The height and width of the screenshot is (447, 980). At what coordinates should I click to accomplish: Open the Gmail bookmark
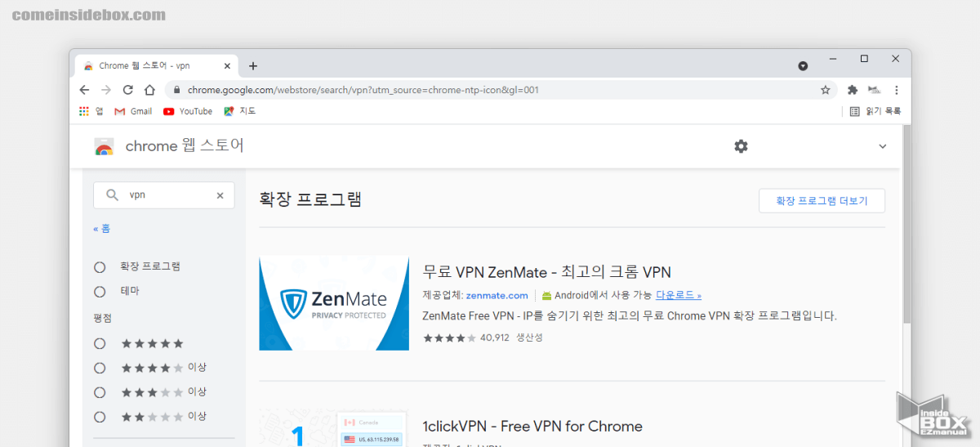(x=133, y=111)
